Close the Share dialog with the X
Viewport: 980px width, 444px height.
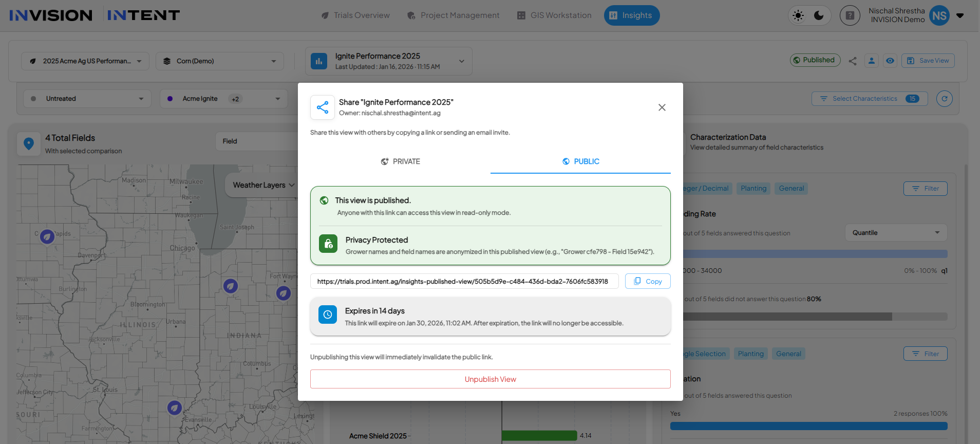click(x=662, y=107)
